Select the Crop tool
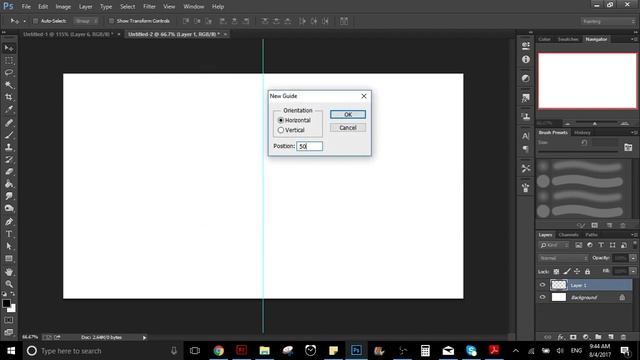 [x=9, y=97]
